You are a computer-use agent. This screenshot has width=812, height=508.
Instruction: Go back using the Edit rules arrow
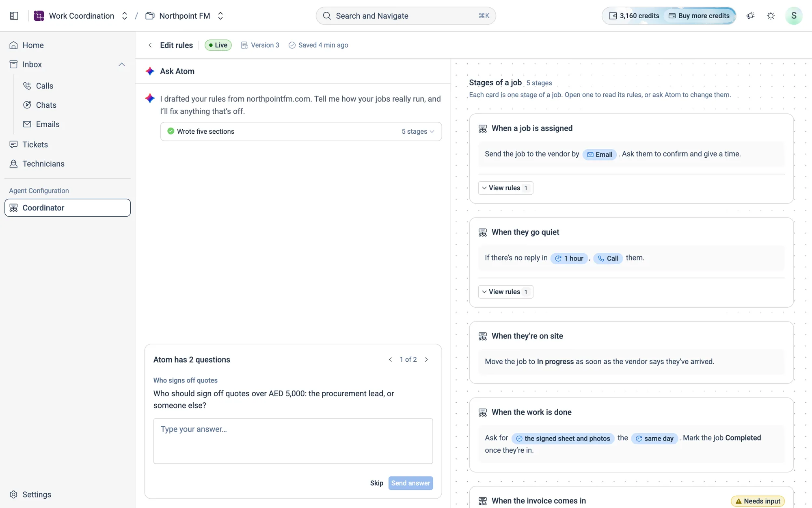tap(150, 45)
